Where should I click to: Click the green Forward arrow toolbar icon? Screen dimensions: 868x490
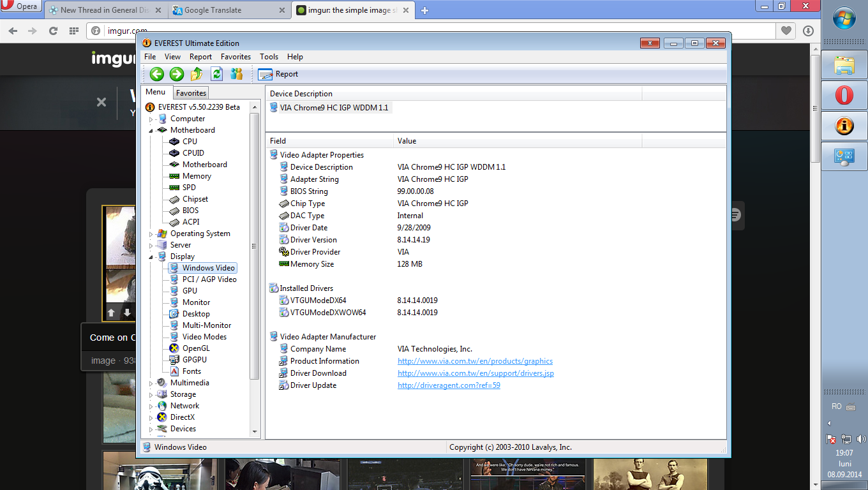[177, 74]
